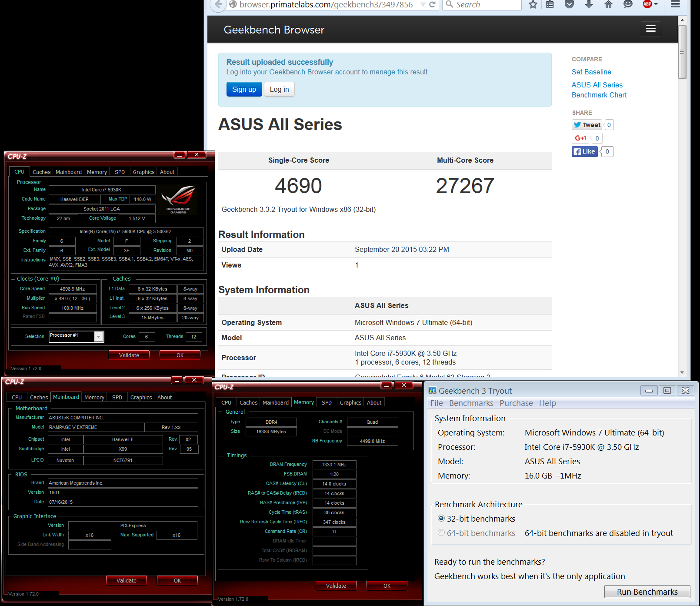Click the Set Baseline link
The width and height of the screenshot is (700, 606).
591,72
